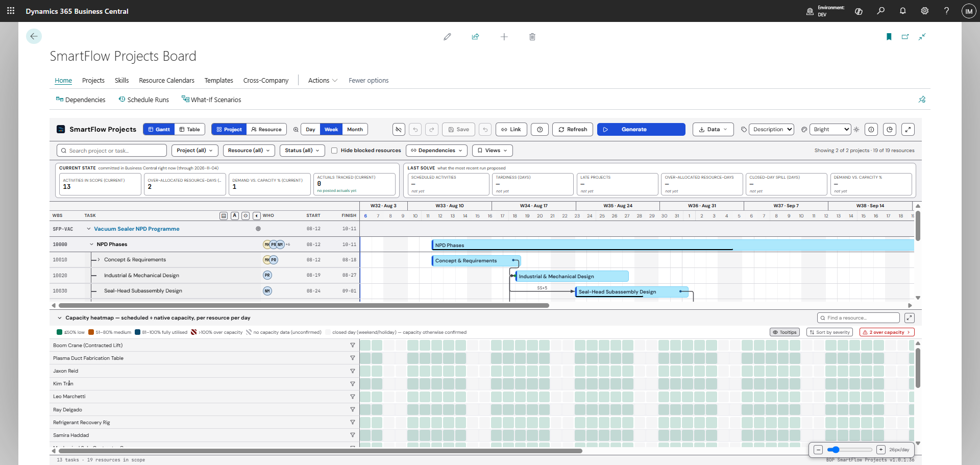The image size is (980, 465).
Task: Go back using the back arrow button
Action: 34,36
